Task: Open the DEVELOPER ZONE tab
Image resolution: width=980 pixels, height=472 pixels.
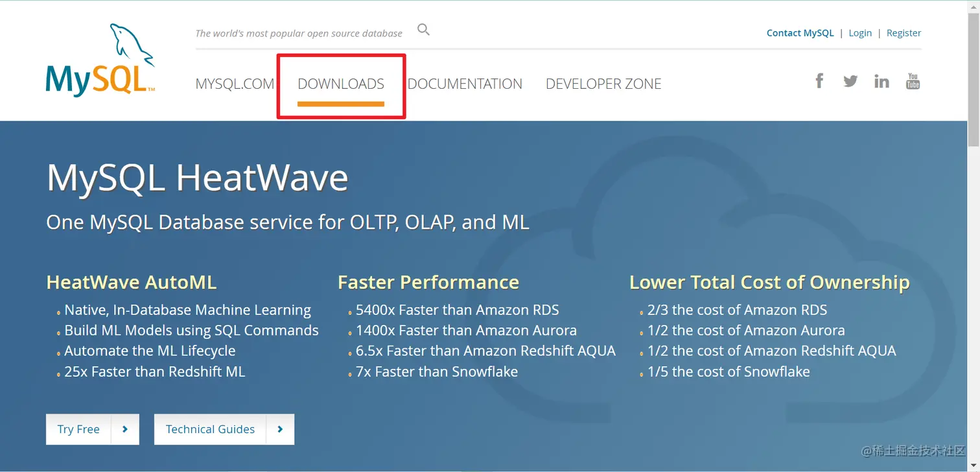Action: coord(603,84)
